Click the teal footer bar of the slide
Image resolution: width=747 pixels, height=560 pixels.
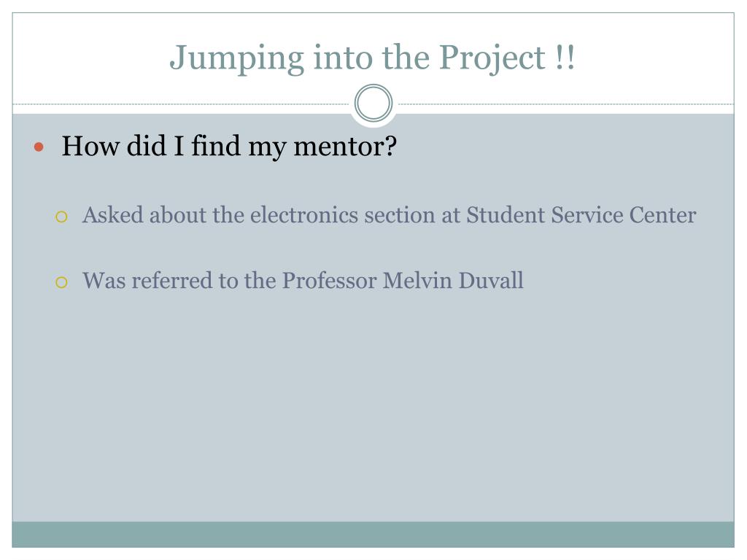(x=373, y=534)
